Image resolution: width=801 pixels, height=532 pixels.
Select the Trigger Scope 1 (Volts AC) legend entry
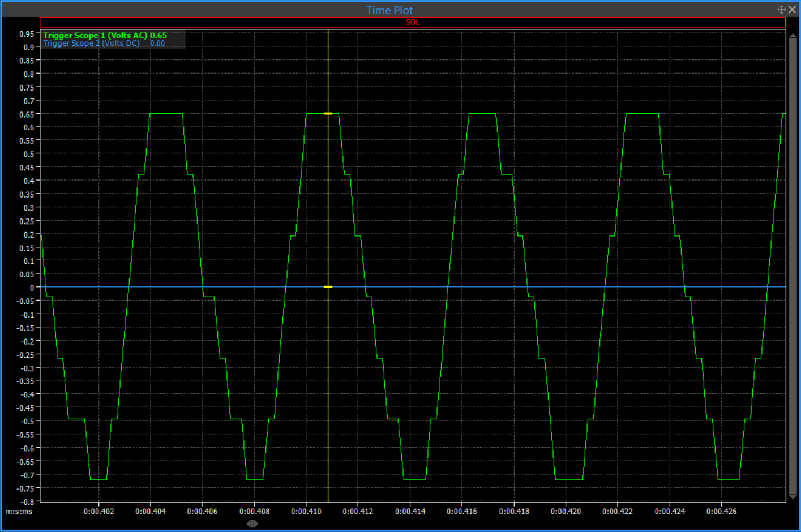95,35
